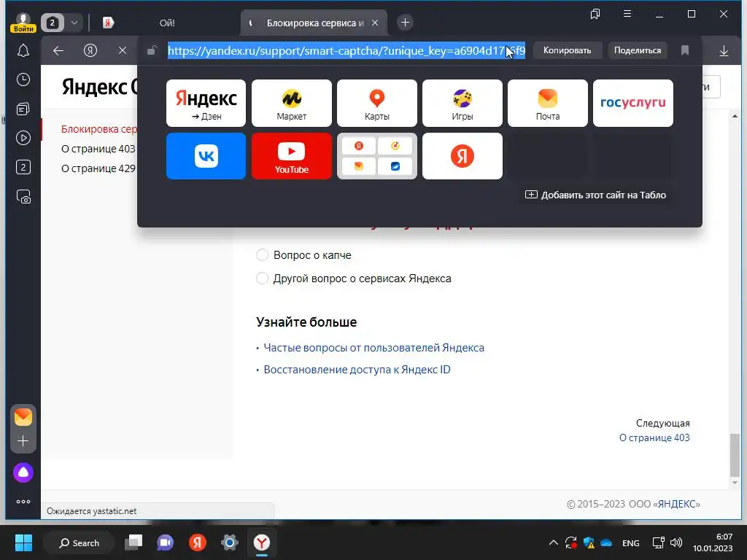Add an app with sidebar plus icon

point(23,441)
